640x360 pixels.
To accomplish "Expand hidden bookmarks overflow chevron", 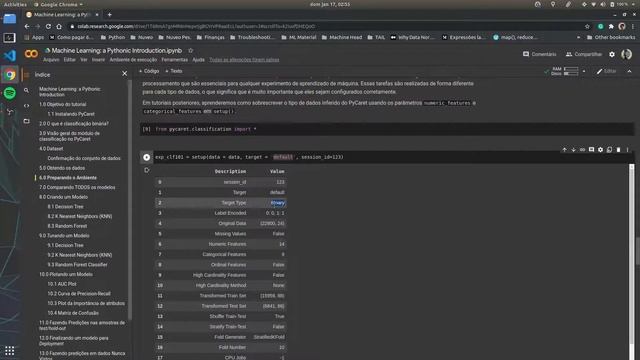I will tap(578, 38).
